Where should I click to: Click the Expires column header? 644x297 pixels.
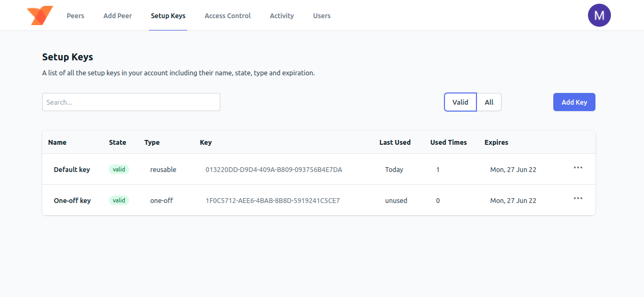coord(496,142)
